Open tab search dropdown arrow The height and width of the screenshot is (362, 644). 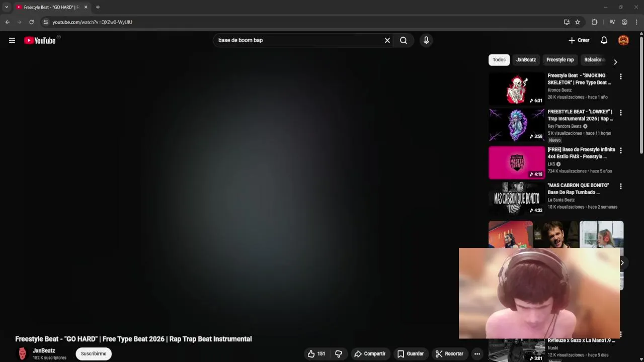(x=7, y=7)
